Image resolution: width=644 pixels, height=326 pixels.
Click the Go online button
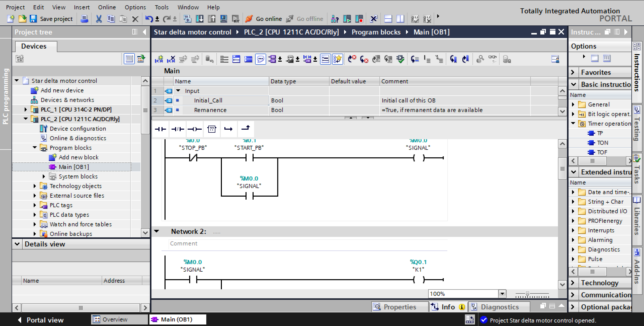[x=264, y=19]
